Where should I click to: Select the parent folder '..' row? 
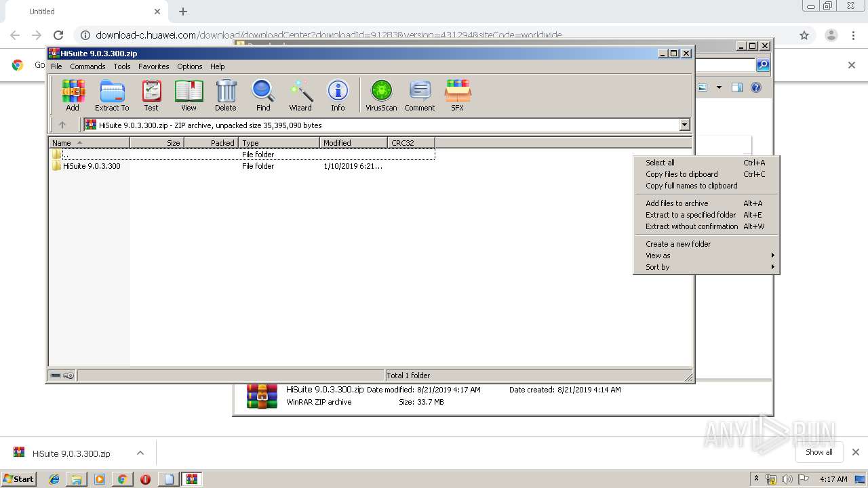[x=242, y=155]
